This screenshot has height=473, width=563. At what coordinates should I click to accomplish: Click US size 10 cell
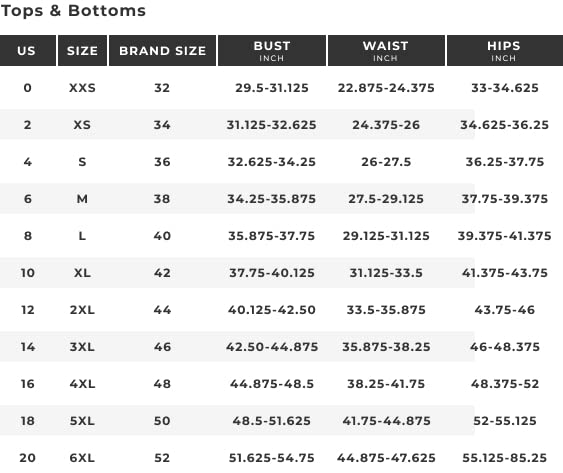[x=28, y=273]
